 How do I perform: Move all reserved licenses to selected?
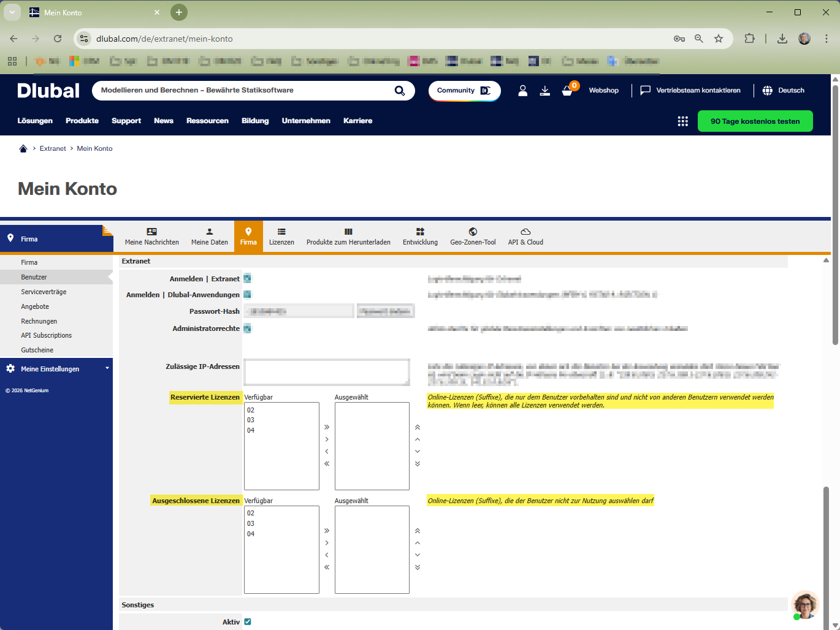coord(327,427)
